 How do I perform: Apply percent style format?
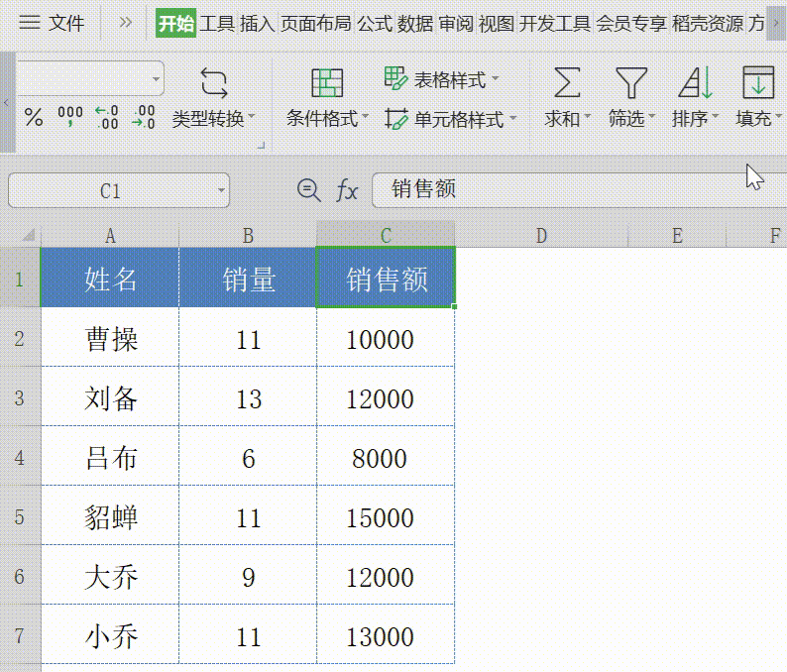pyautogui.click(x=34, y=117)
